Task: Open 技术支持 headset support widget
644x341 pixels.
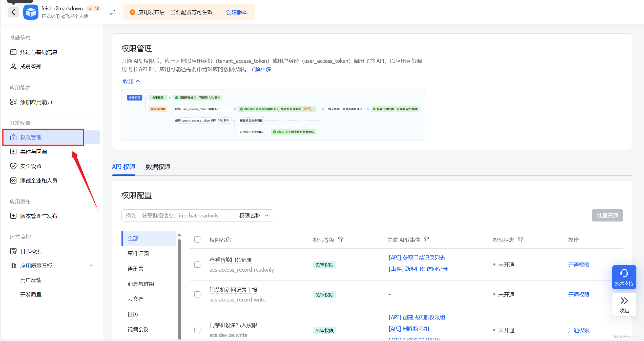Action: (x=624, y=277)
